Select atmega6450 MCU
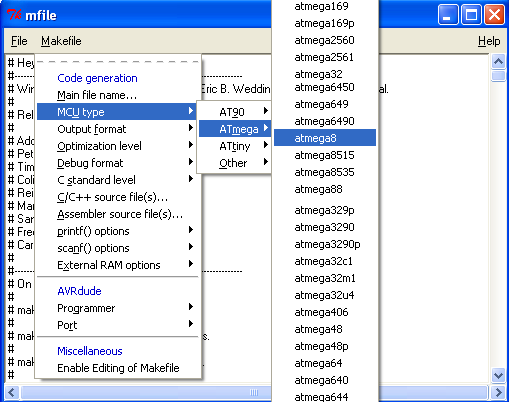Image resolution: width=509 pixels, height=402 pixels. [x=325, y=87]
